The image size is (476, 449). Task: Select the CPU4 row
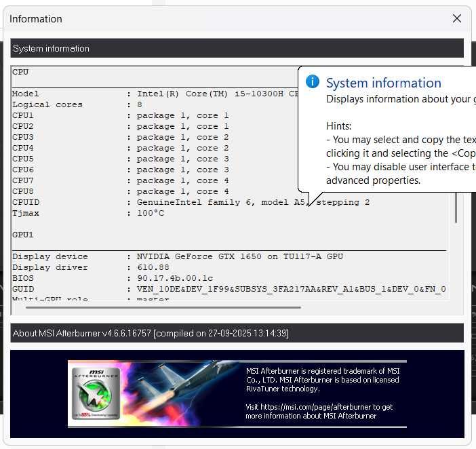pyautogui.click(x=121, y=148)
